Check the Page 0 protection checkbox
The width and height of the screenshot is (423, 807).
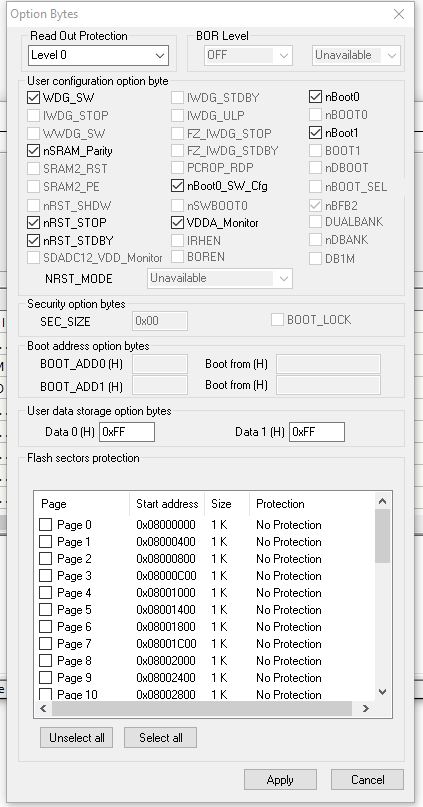(46, 525)
